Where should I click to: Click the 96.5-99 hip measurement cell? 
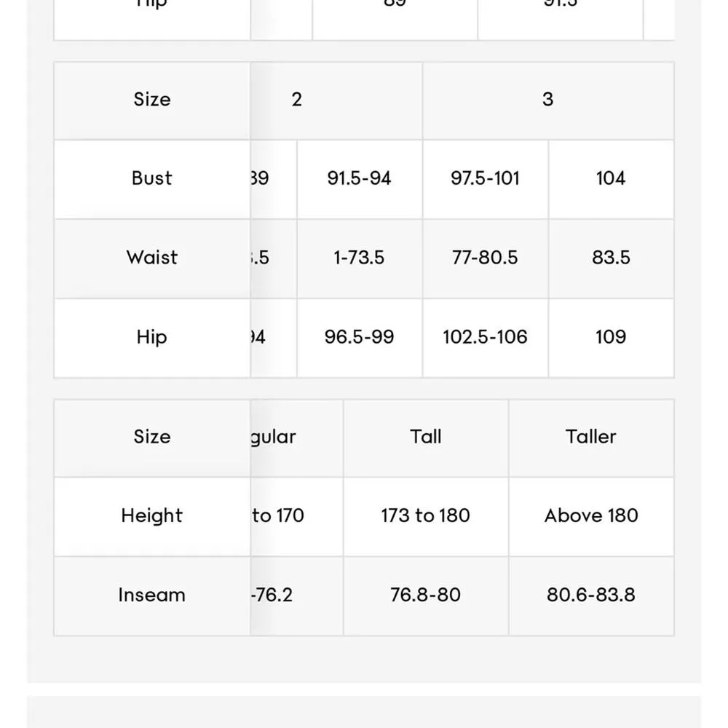click(x=359, y=337)
